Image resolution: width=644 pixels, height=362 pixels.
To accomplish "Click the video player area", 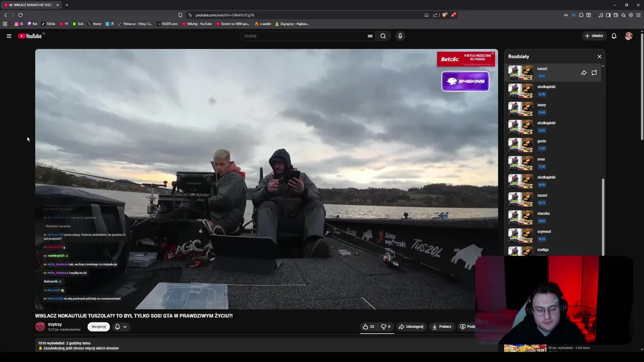I will point(267,179).
